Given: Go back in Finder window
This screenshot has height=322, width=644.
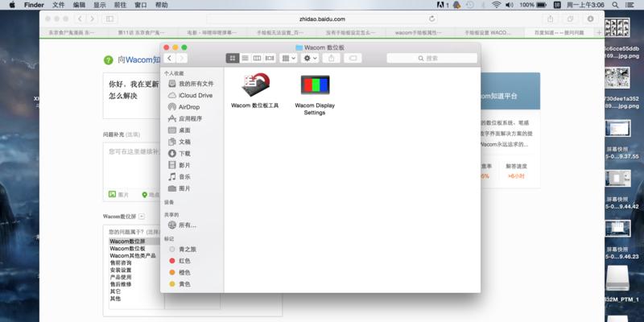Looking at the screenshot, I should pyautogui.click(x=170, y=58).
